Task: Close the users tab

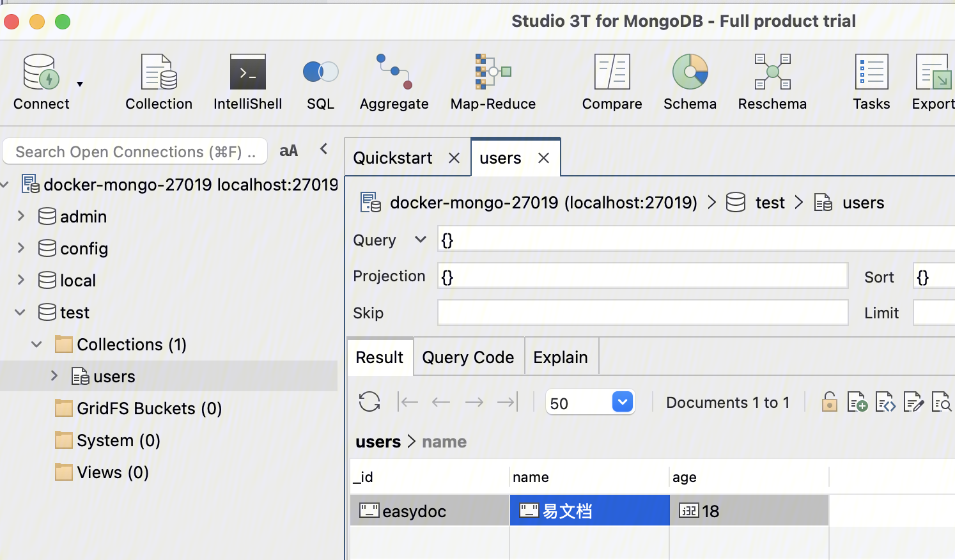Action: pos(543,158)
